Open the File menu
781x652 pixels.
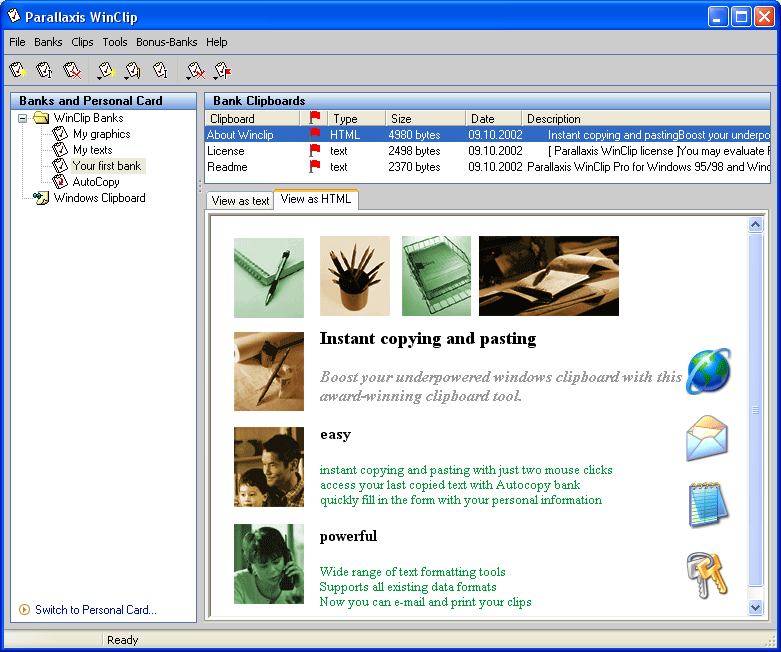(17, 42)
